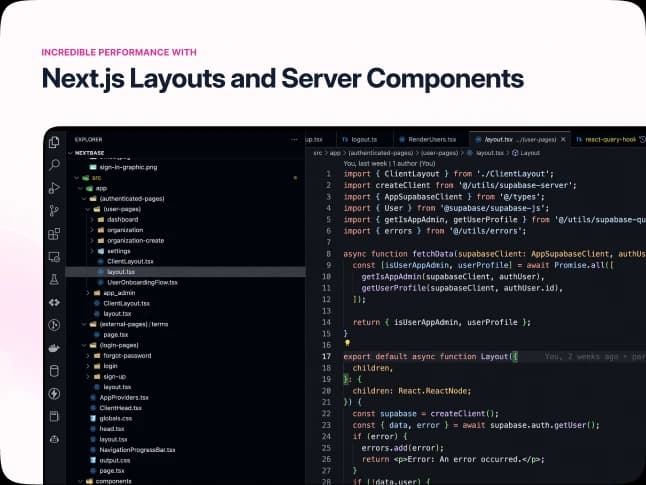This screenshot has width=646, height=485.
Task: Open the Remote Explorer monitor icon
Action: (54, 257)
